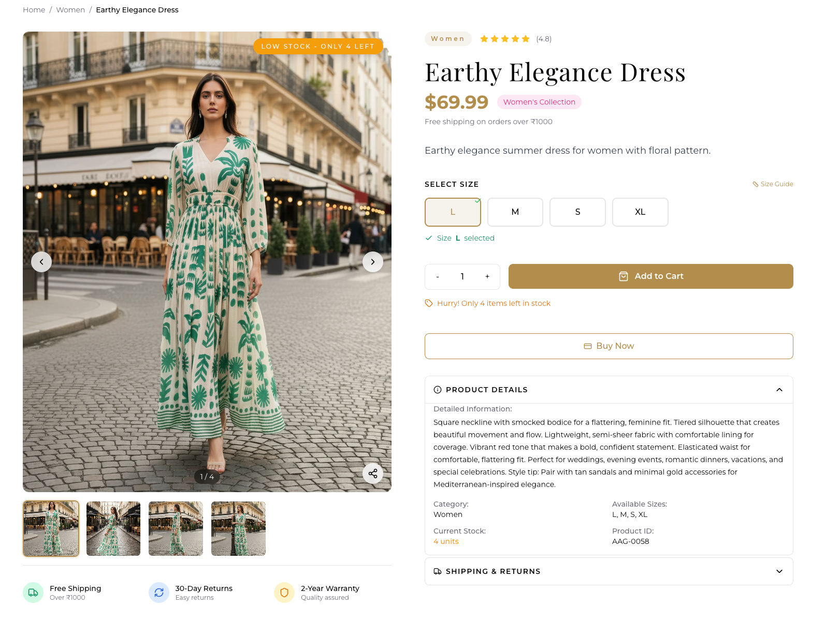Collapse the Product Details section
The width and height of the screenshot is (840, 621).
click(779, 390)
